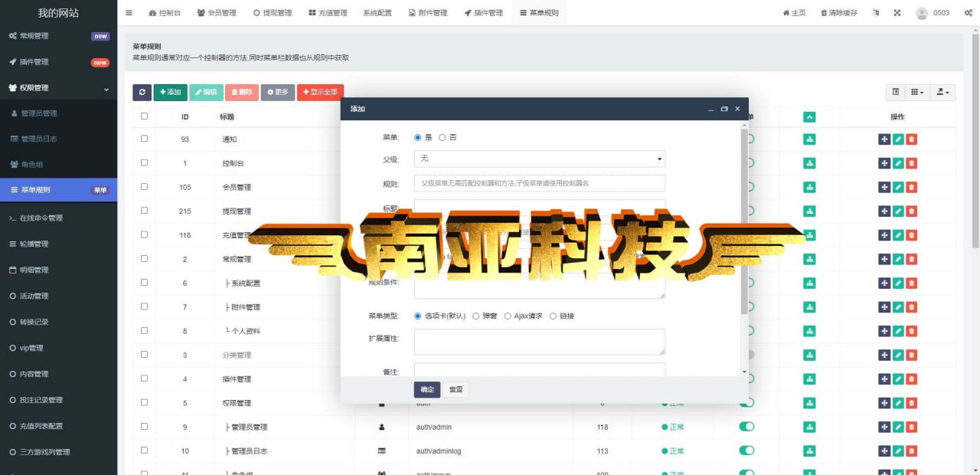
Task: Collapse the 权限管理 sidebar group
Action: [x=58, y=88]
